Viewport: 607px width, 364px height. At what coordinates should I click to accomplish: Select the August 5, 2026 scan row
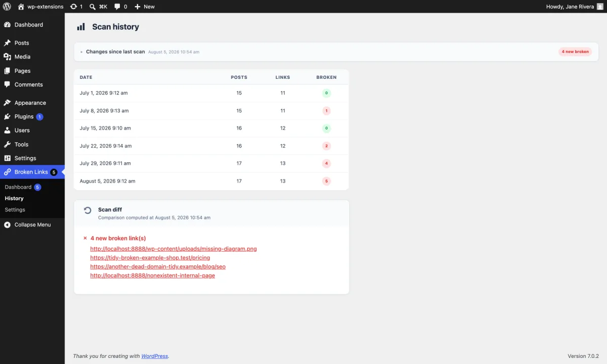211,181
